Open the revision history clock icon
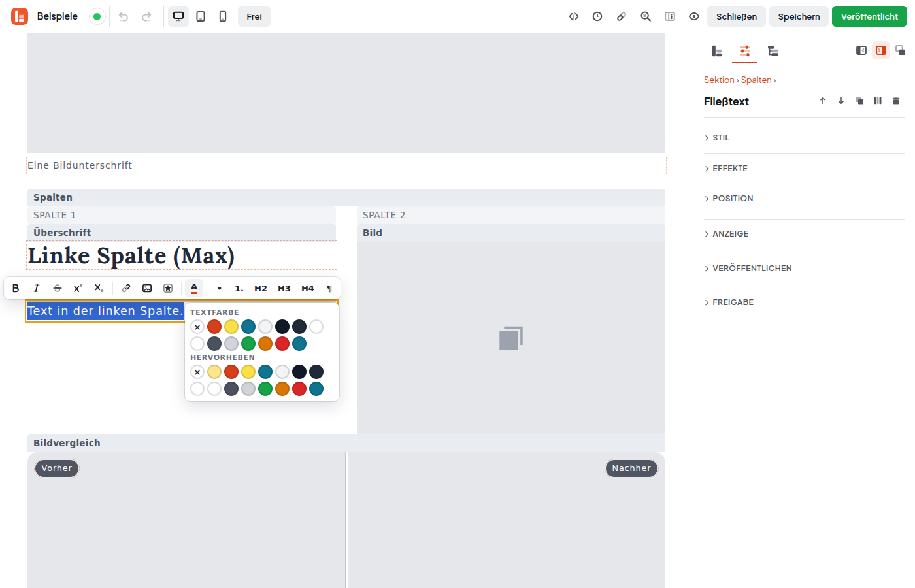This screenshot has height=588, width=915. point(597,16)
